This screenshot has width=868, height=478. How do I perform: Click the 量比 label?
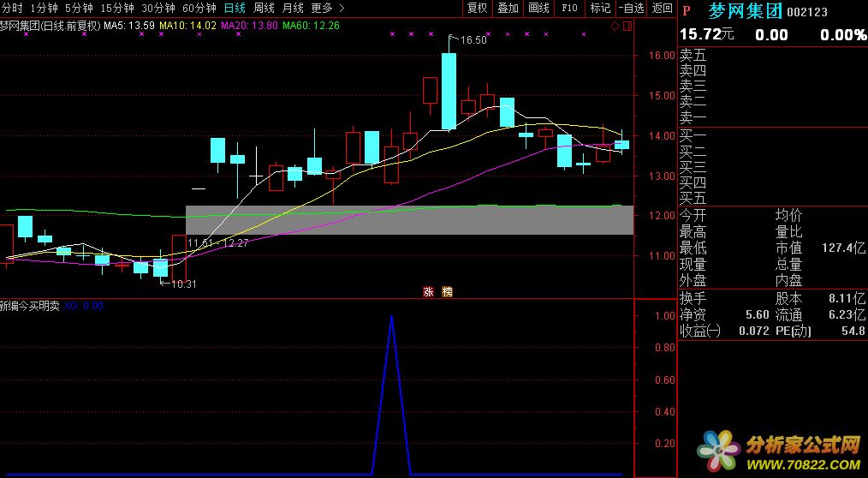[x=788, y=231]
